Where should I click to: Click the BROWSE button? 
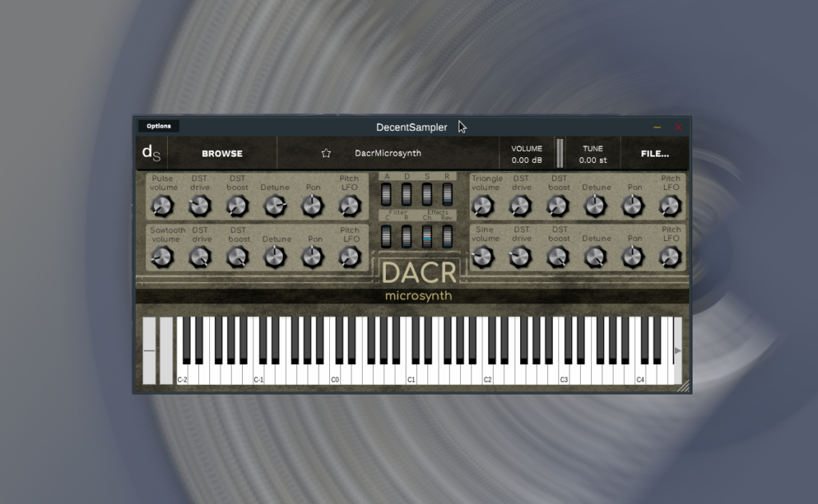click(x=222, y=153)
